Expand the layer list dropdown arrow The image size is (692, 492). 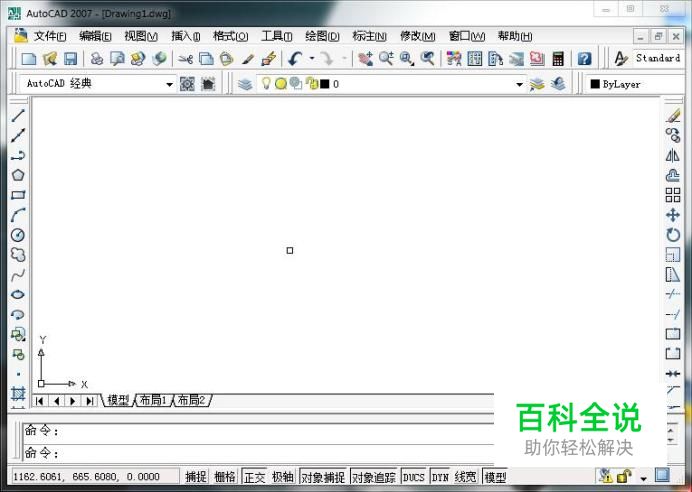point(519,84)
